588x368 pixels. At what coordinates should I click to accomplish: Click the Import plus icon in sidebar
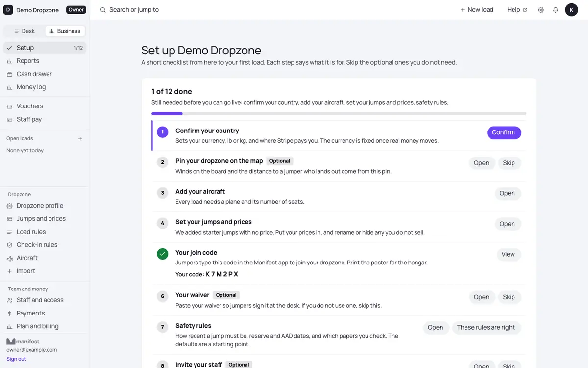pos(9,271)
